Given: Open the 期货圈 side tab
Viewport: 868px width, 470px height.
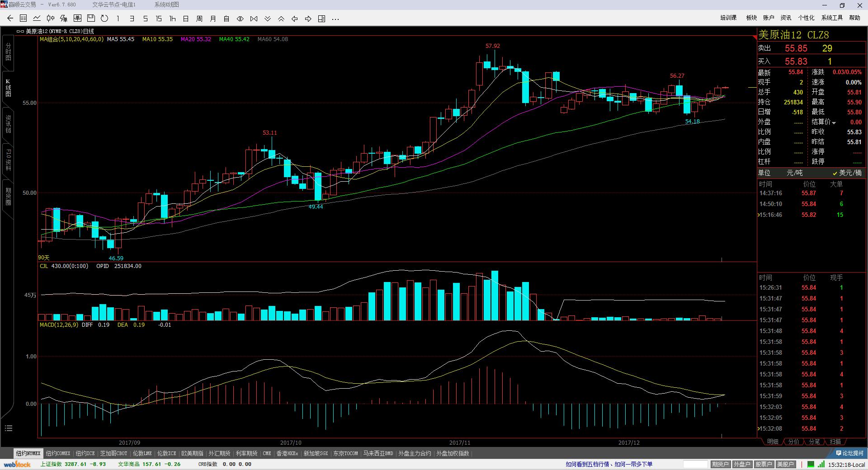Looking at the screenshot, I should point(8,197).
